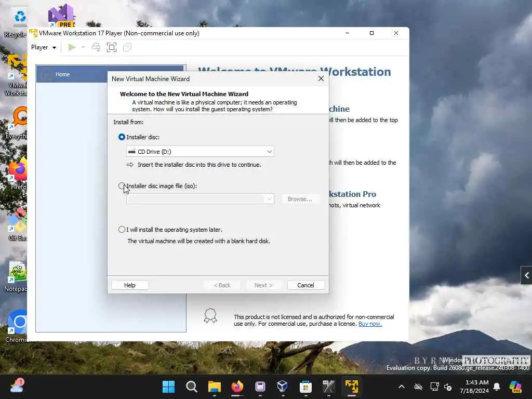Click the Next button in wizard
The image size is (532, 399).
(263, 285)
